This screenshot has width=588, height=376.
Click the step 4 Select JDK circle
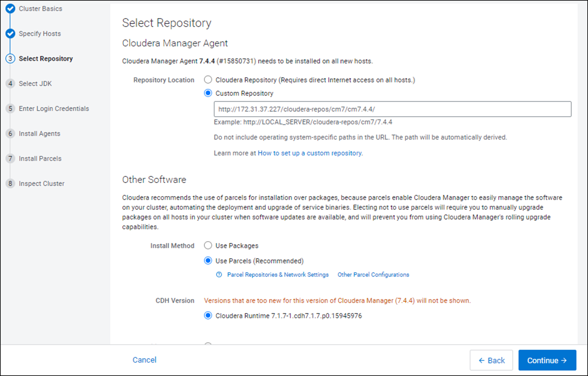(x=10, y=84)
